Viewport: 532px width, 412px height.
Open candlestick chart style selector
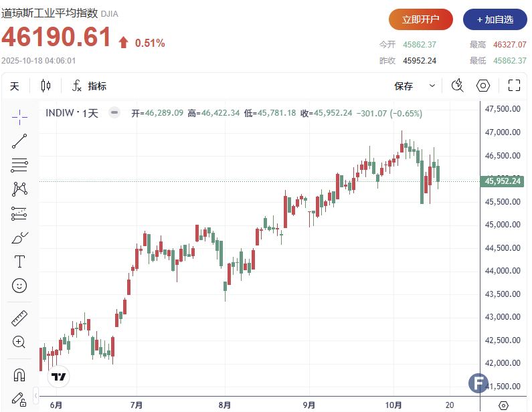point(46,86)
